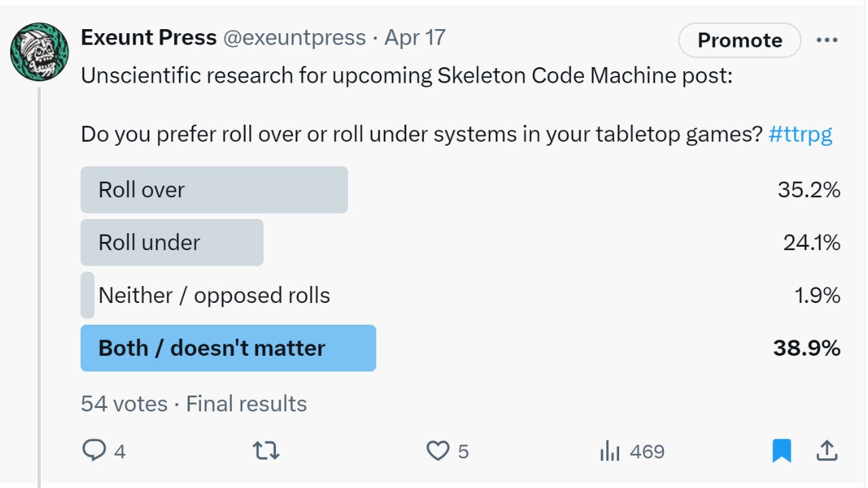The height and width of the screenshot is (488, 868).
Task: Expand the tweet options via the ellipsis
Action: click(x=827, y=39)
